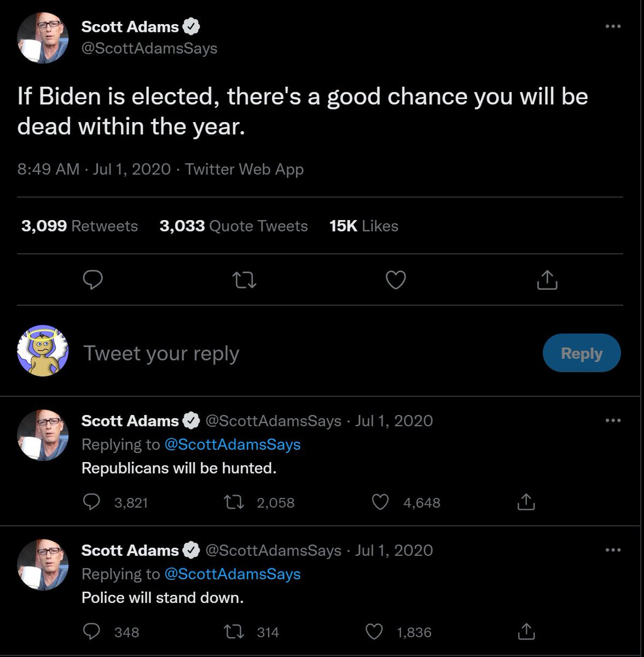View the 3,099 Retweets list
This screenshot has width=644, height=657.
79,226
